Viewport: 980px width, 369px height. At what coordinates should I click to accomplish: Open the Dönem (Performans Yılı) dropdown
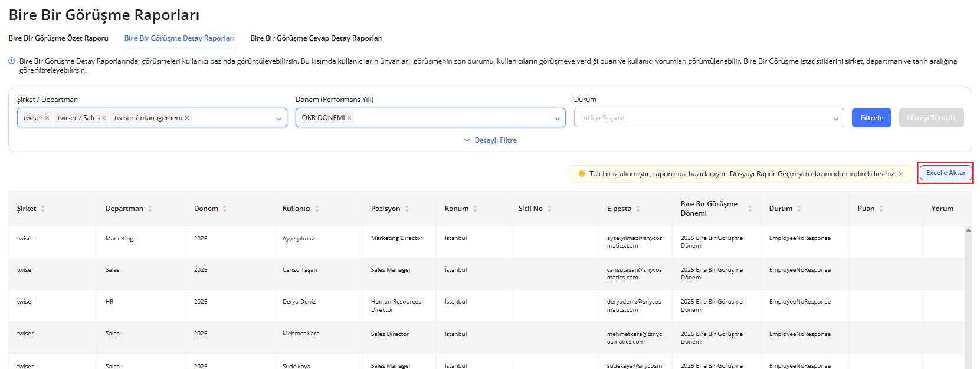(x=557, y=118)
